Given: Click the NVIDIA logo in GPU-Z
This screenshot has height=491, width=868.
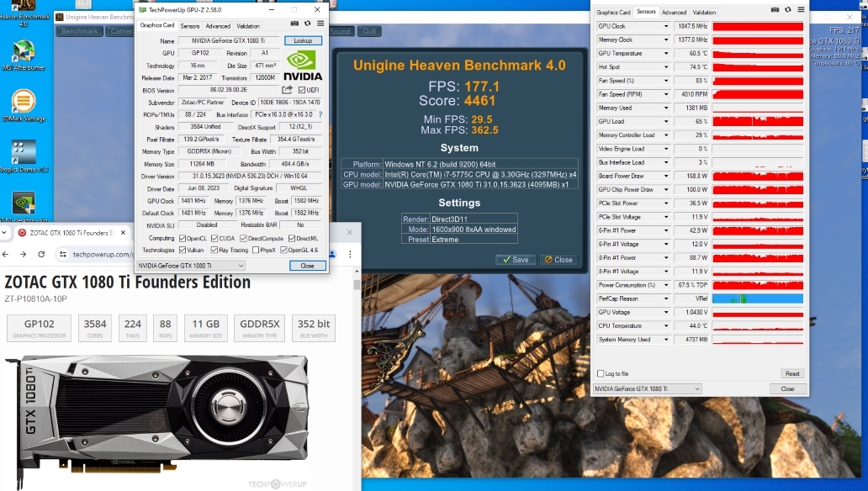Looking at the screenshot, I should click(303, 66).
